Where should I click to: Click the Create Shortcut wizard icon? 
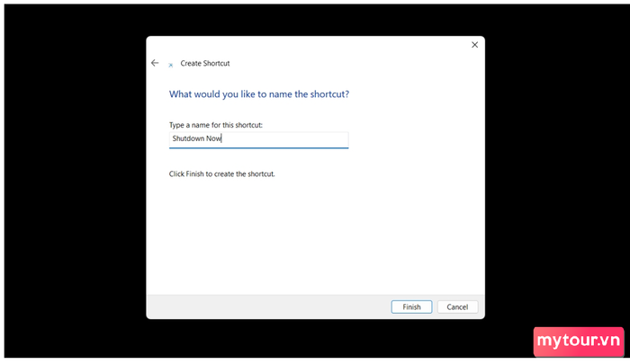[171, 65]
